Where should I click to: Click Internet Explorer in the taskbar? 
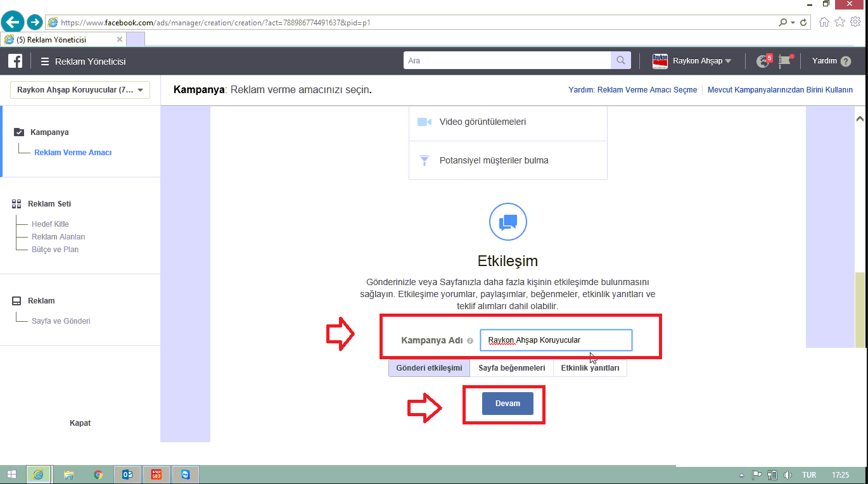tap(38, 474)
